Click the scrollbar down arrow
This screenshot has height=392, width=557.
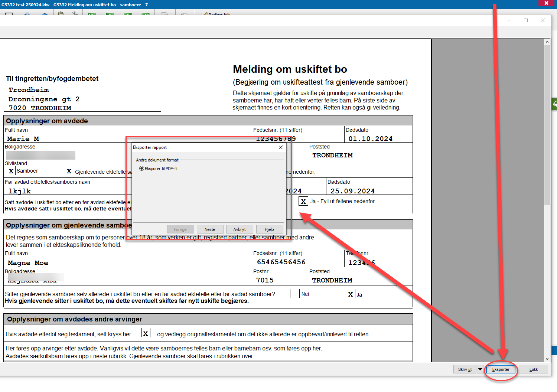click(547, 359)
